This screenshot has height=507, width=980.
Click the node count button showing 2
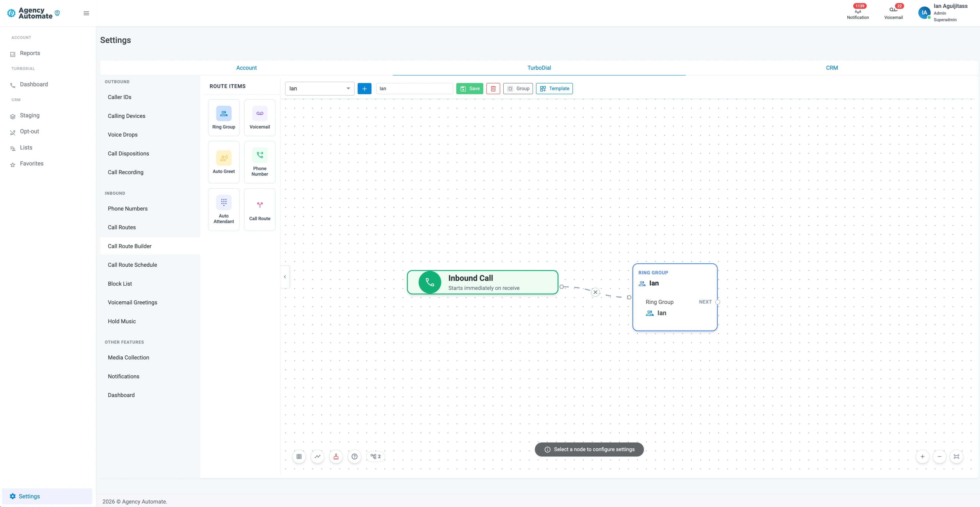pyautogui.click(x=375, y=456)
